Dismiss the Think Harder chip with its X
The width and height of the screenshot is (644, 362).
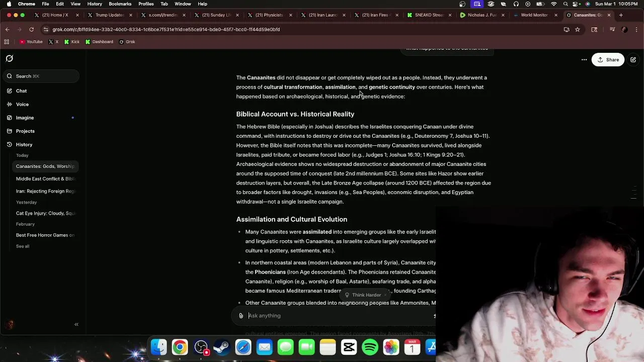point(385,295)
